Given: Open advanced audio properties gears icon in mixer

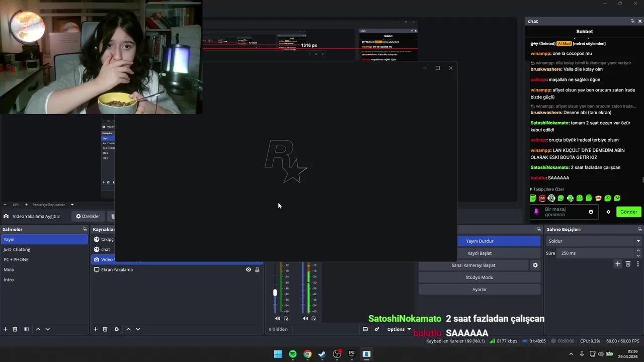Looking at the screenshot, I should (377, 329).
